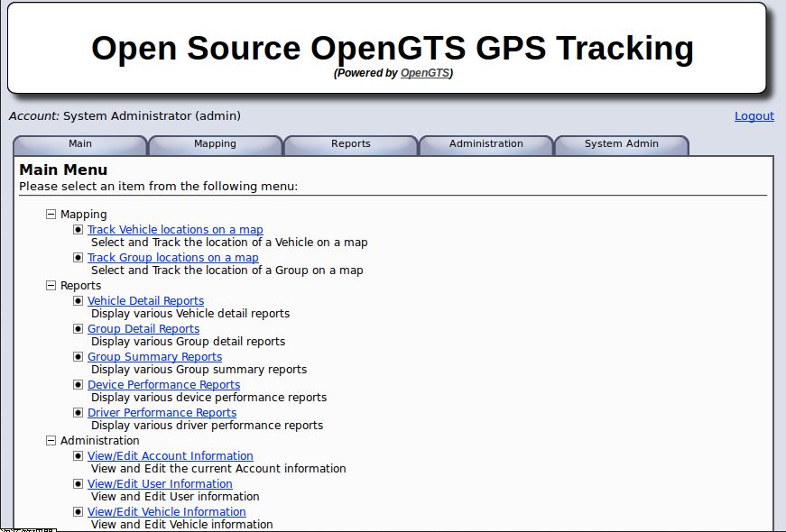The height and width of the screenshot is (532, 786).
Task: Open the Mapping tab
Action: pos(215,144)
